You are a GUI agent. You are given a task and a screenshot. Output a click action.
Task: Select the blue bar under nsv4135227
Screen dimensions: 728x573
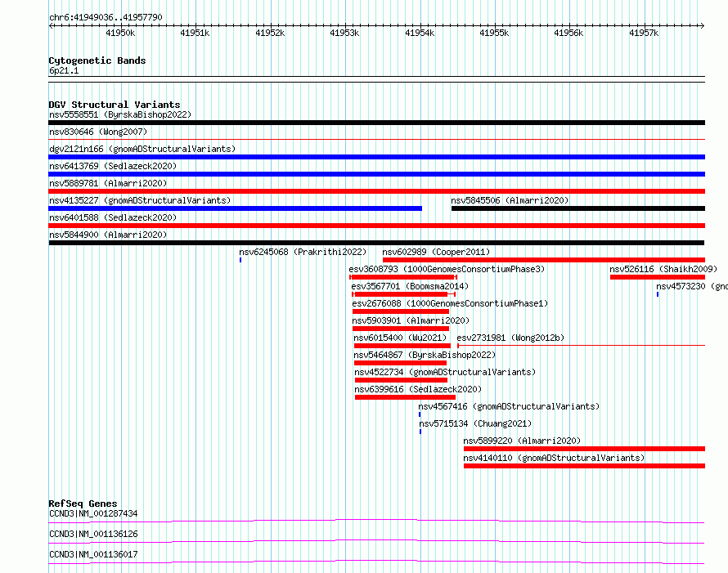click(236, 208)
